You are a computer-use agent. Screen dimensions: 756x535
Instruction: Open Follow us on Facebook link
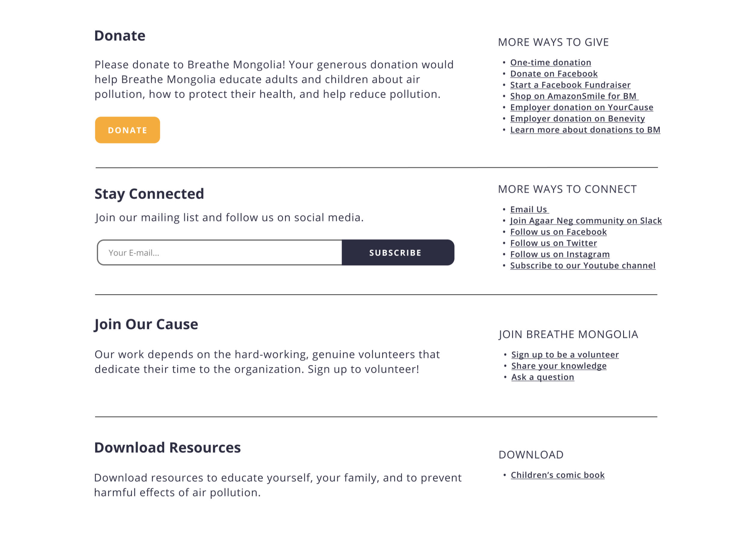(558, 232)
